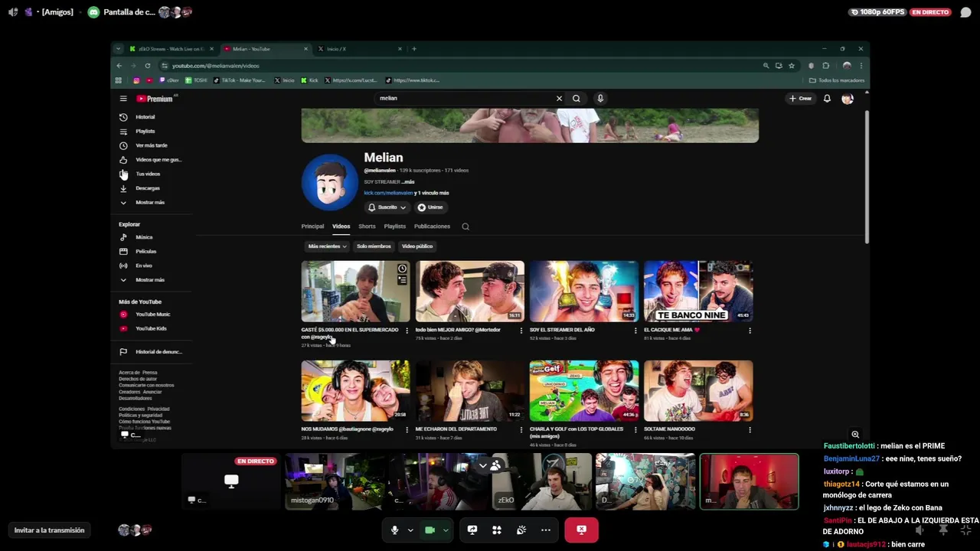The width and height of the screenshot is (980, 551).
Task: Select the Videos channel tab
Action: pos(341,227)
